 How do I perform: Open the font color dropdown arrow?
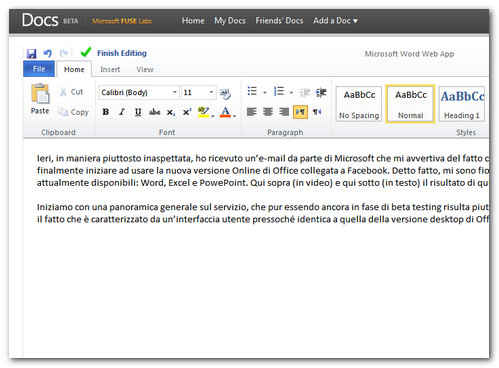coord(234,116)
